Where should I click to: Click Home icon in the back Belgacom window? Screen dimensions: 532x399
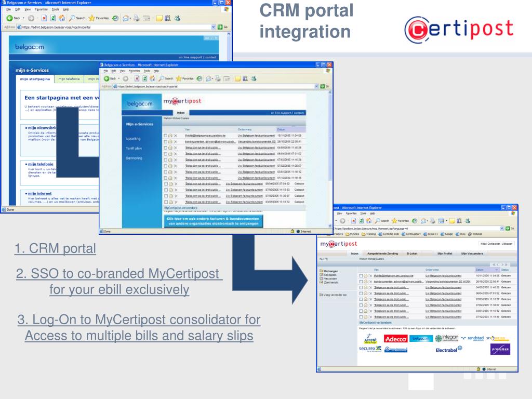(62, 18)
